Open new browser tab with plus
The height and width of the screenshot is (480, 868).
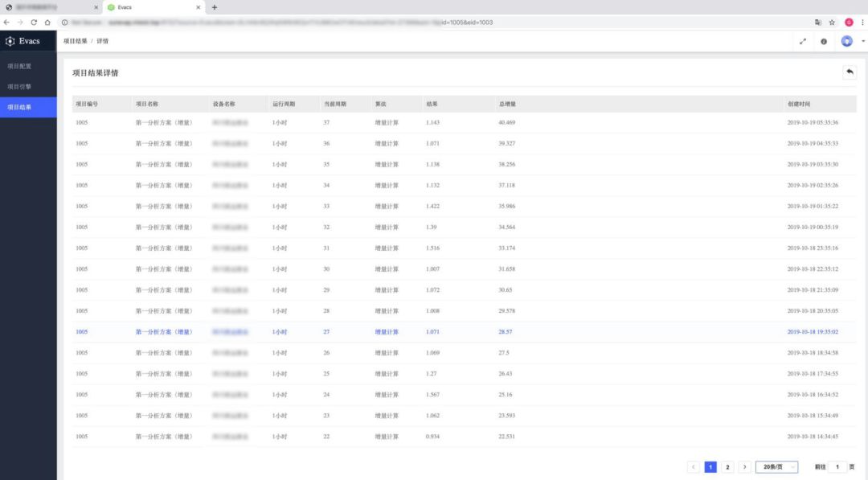(214, 7)
